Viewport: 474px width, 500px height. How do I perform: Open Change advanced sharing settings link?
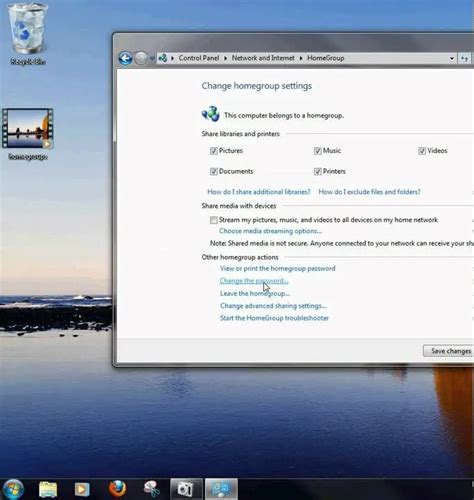[x=273, y=306]
